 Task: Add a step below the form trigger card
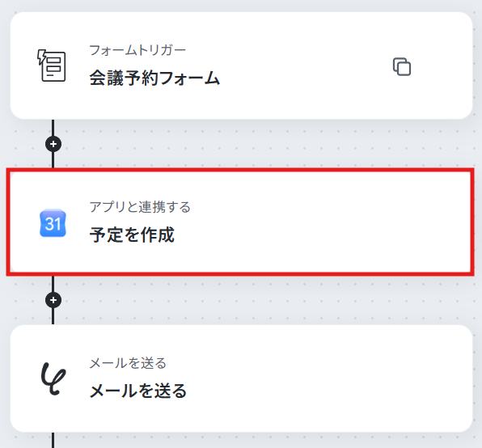[x=53, y=144]
